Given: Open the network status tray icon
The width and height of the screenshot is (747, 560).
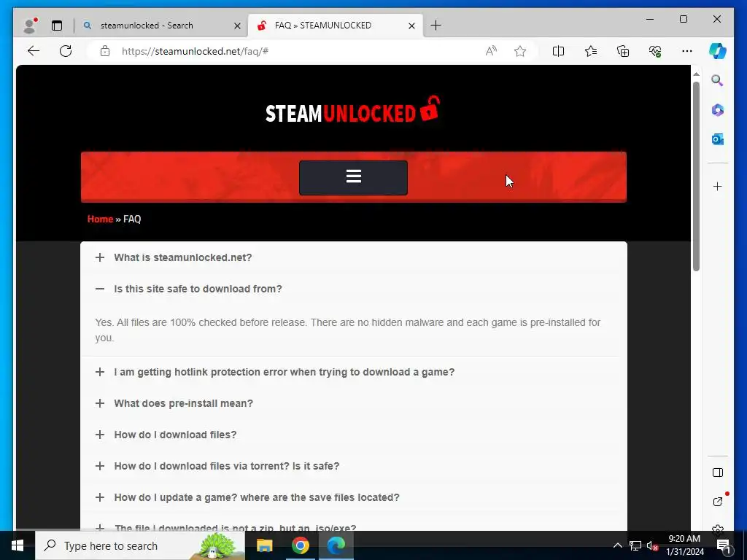Looking at the screenshot, I should [635, 545].
